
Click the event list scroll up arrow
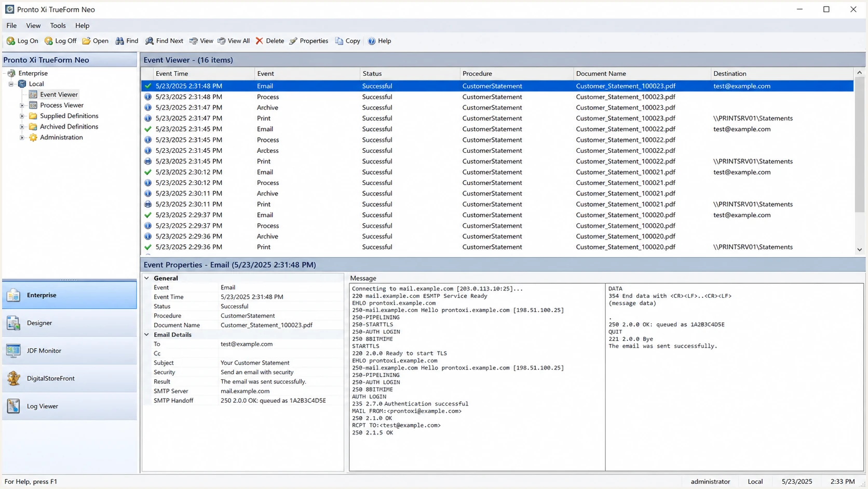859,73
